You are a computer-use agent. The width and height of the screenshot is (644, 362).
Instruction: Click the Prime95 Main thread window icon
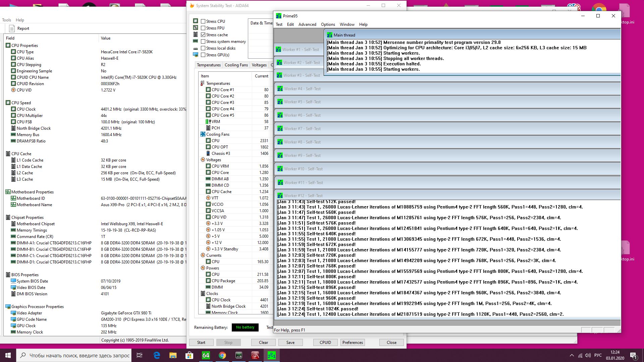click(x=330, y=35)
